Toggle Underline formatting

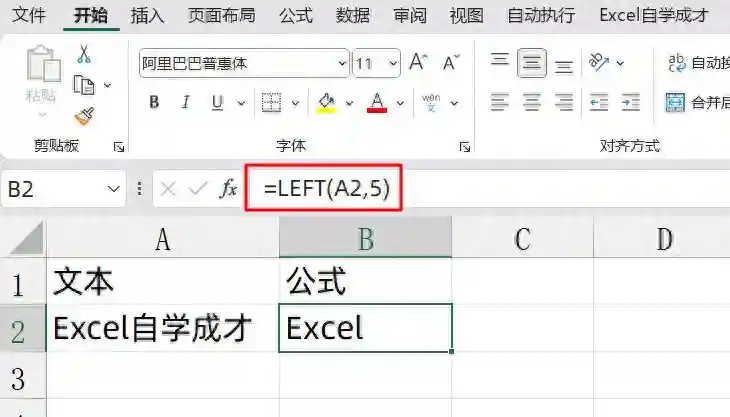(217, 102)
